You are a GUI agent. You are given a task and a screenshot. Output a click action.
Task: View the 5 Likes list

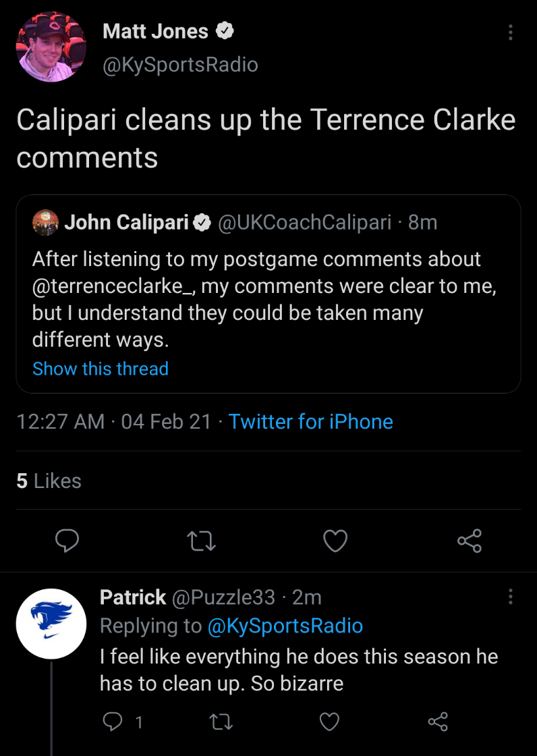point(49,481)
